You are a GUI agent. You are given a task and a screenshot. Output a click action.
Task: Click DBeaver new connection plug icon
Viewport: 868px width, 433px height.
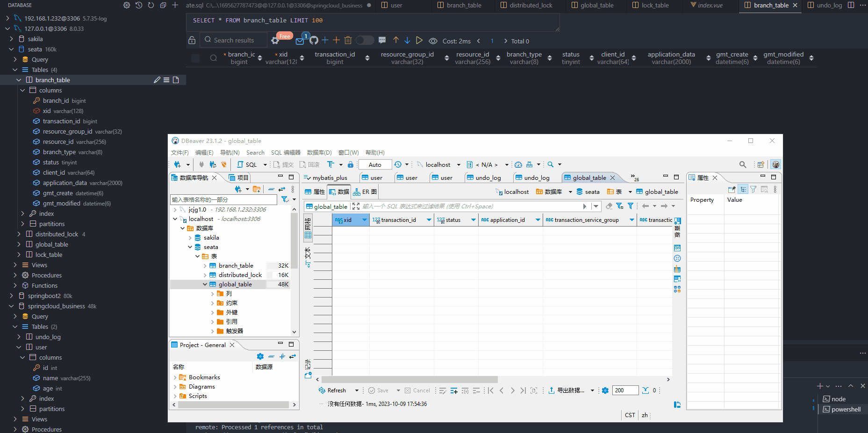pyautogui.click(x=178, y=164)
